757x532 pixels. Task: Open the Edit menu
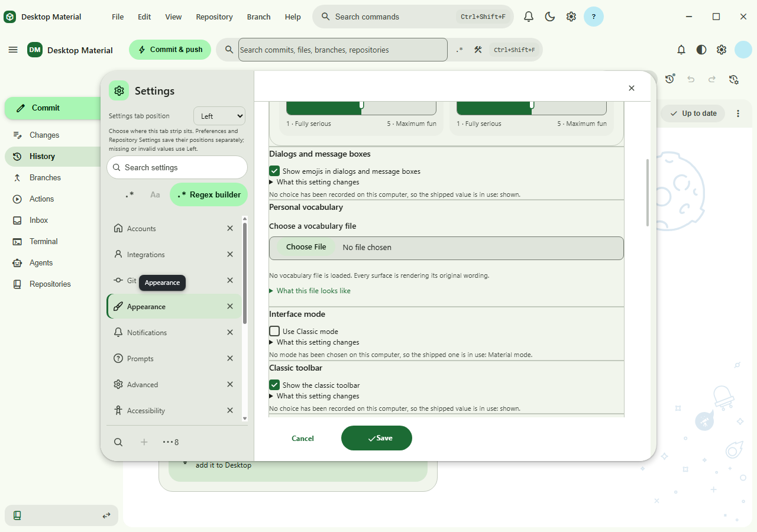[x=144, y=17]
